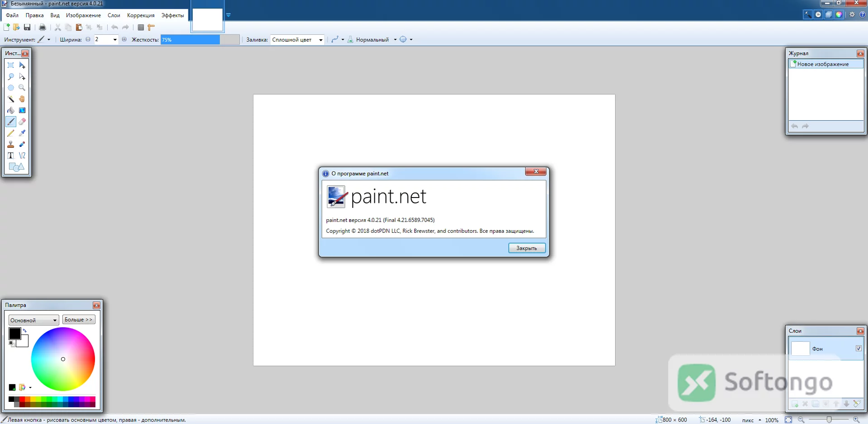Select the Gradient tool
Viewport: 868px width, 424px height.
pyautogui.click(x=22, y=111)
